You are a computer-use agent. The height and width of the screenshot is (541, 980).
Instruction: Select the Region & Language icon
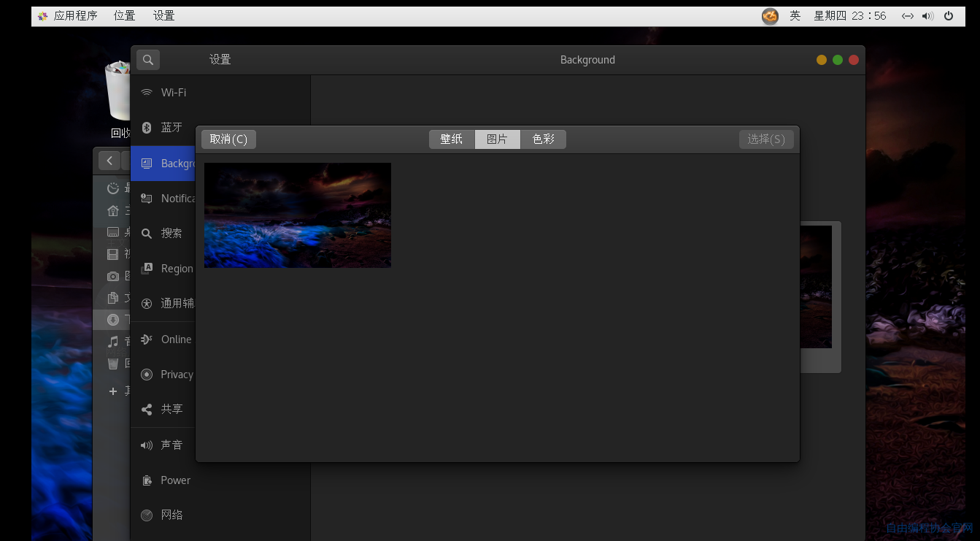click(147, 269)
